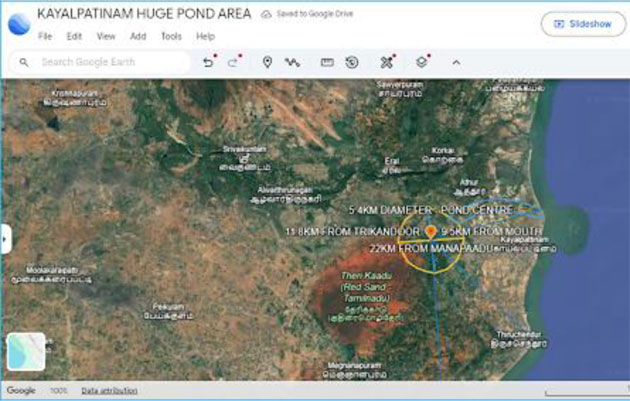Open the View menu

[106, 36]
